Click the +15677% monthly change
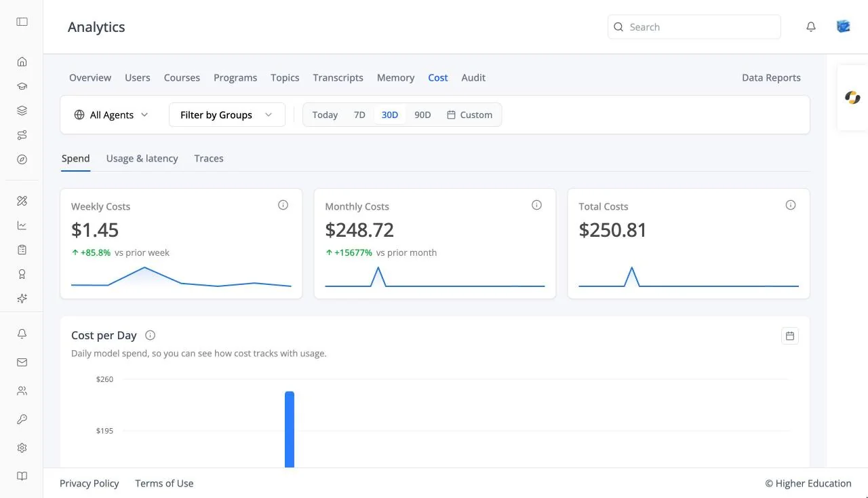 [x=349, y=252]
